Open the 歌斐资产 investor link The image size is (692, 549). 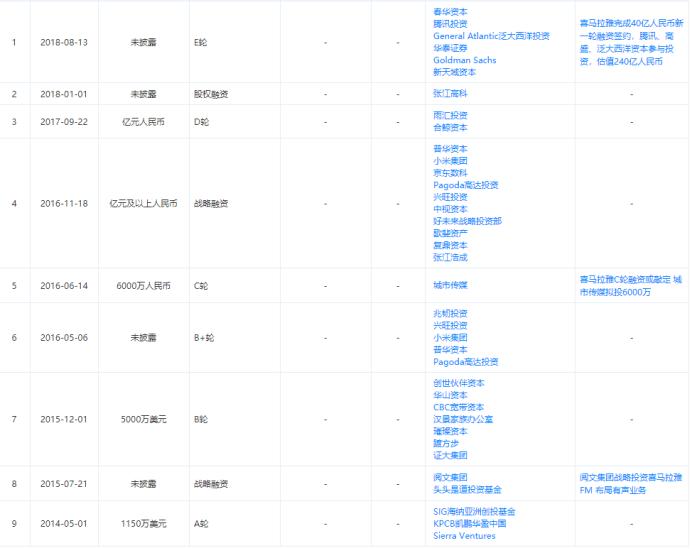[450, 233]
